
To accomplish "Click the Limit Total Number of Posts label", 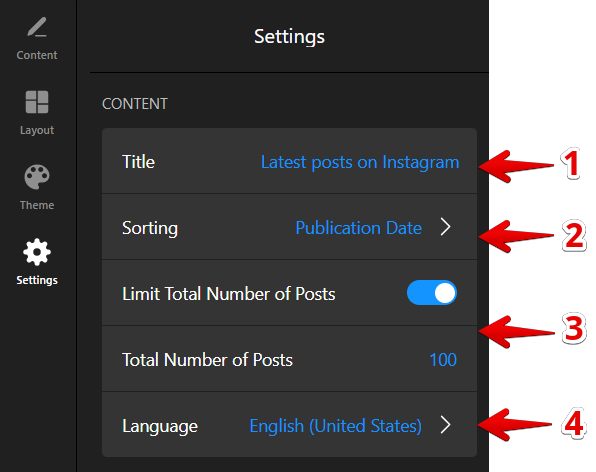I will coord(228,294).
